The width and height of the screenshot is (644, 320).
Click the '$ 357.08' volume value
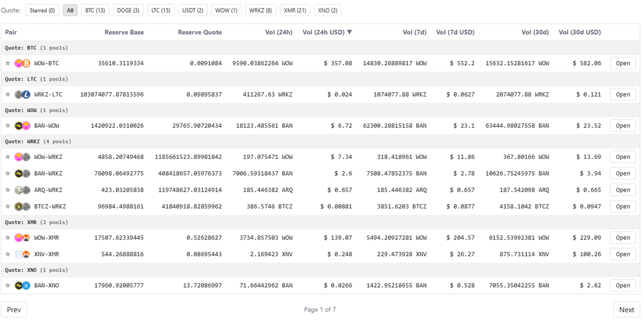[338, 63]
